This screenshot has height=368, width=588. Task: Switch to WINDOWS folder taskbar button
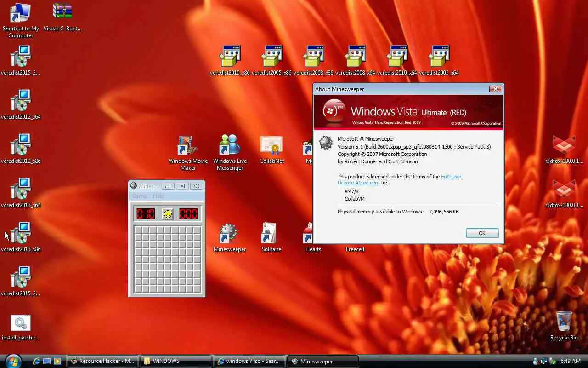point(176,361)
